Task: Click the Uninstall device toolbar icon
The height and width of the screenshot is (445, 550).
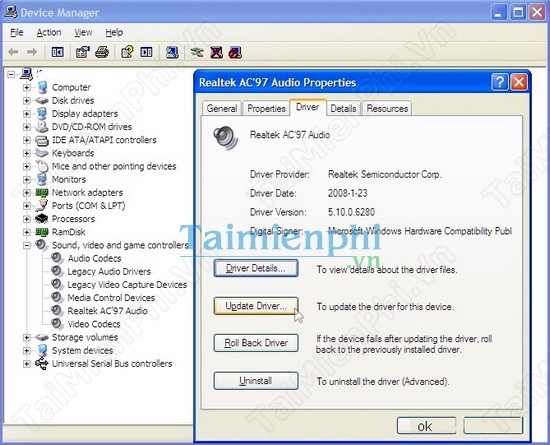Action: click(216, 52)
